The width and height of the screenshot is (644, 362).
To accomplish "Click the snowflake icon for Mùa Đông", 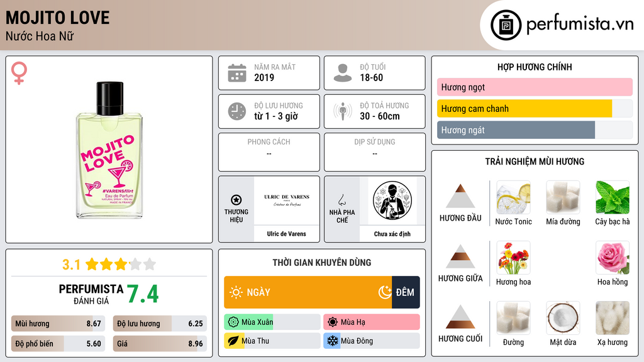I will coord(333,341).
